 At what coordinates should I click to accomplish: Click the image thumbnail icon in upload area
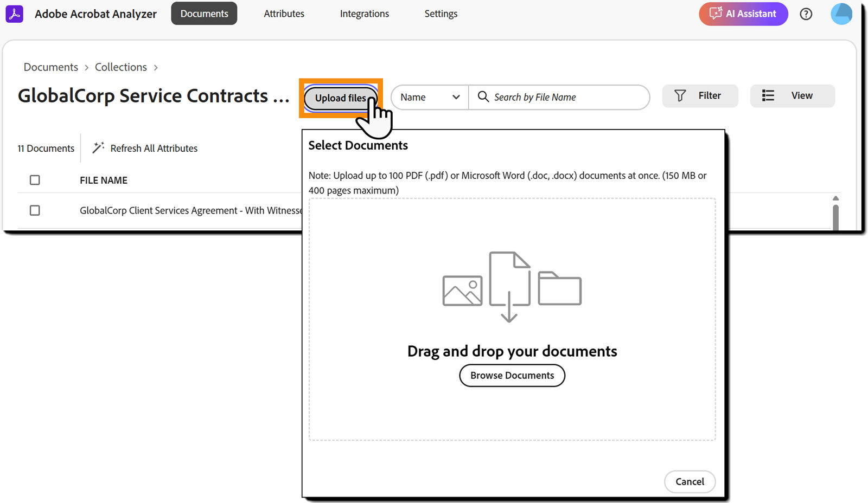462,290
